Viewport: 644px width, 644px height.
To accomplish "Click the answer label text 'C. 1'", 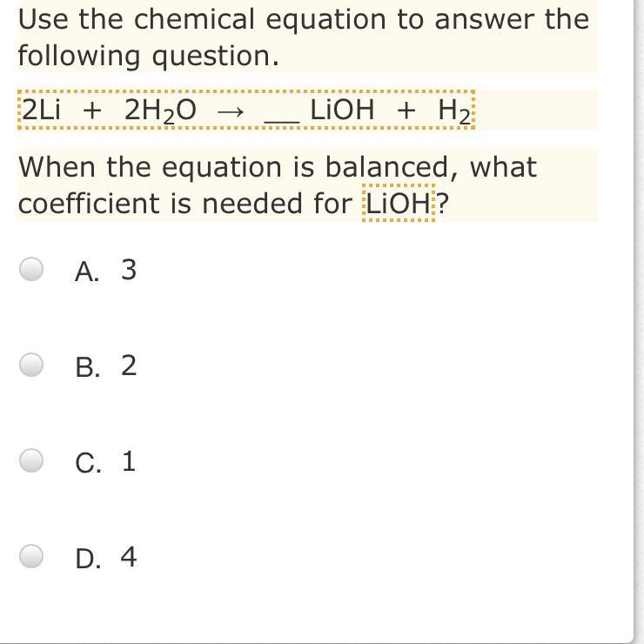I will [x=105, y=461].
